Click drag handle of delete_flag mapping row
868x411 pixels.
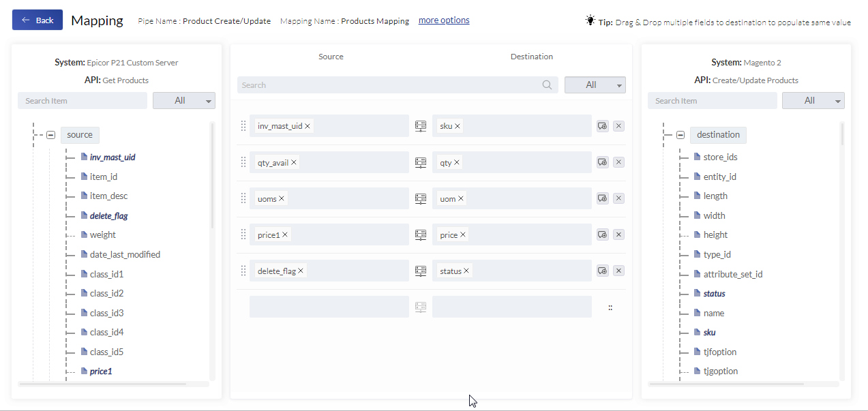[x=243, y=271]
